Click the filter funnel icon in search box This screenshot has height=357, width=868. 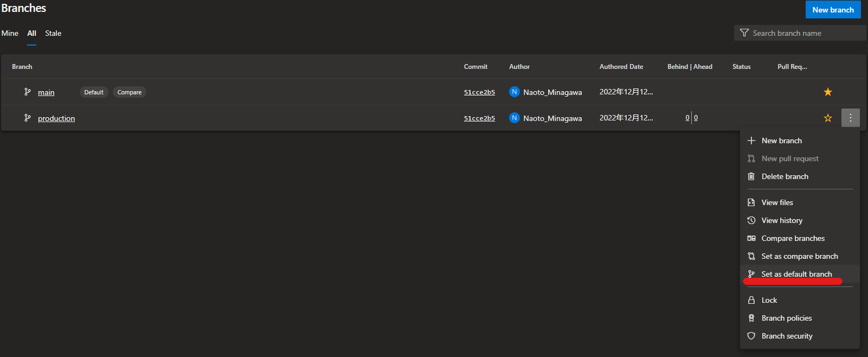pos(744,33)
